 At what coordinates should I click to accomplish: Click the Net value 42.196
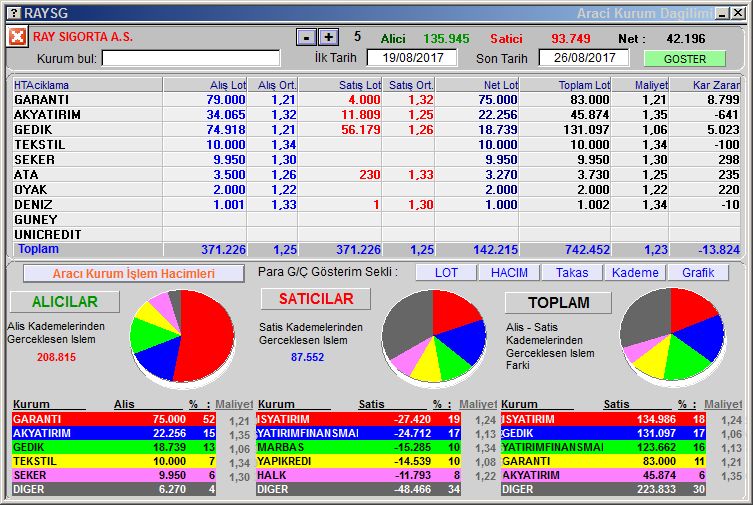(686, 38)
